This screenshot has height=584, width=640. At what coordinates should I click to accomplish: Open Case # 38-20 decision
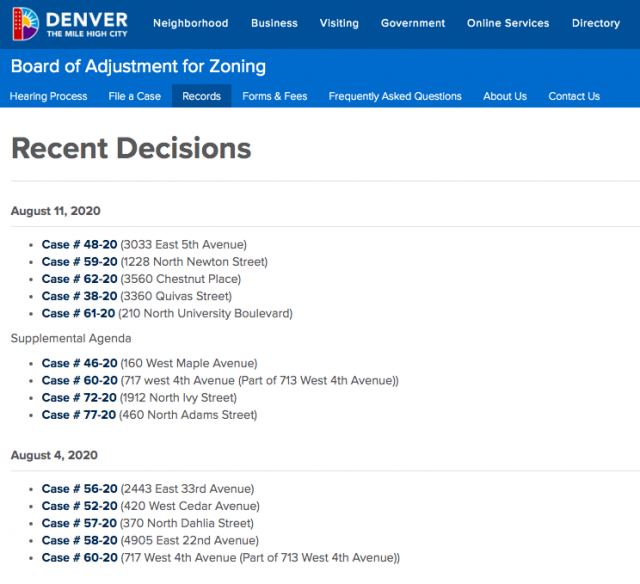(x=80, y=296)
